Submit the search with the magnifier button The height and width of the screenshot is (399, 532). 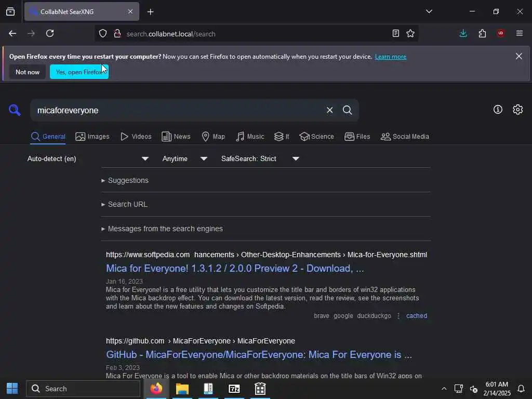[x=348, y=110]
